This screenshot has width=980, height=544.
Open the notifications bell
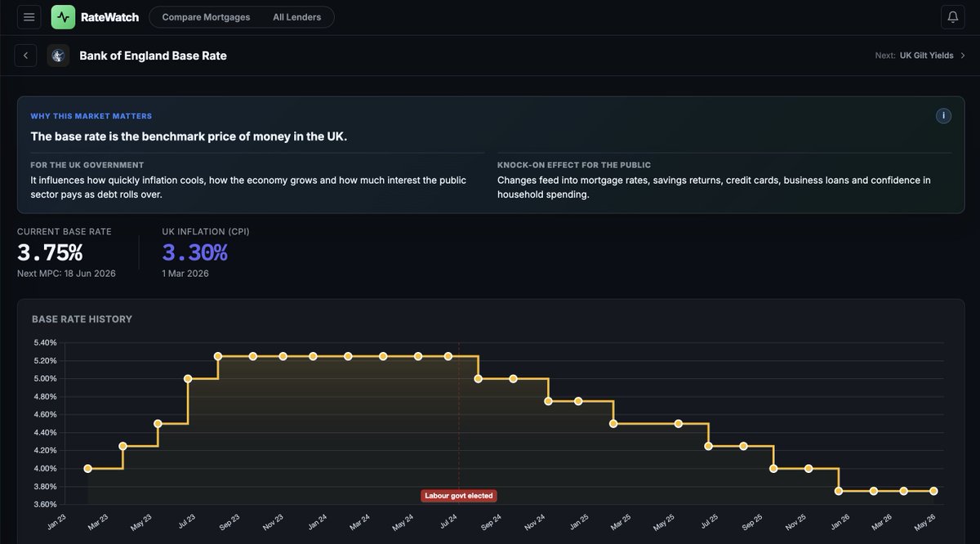952,17
